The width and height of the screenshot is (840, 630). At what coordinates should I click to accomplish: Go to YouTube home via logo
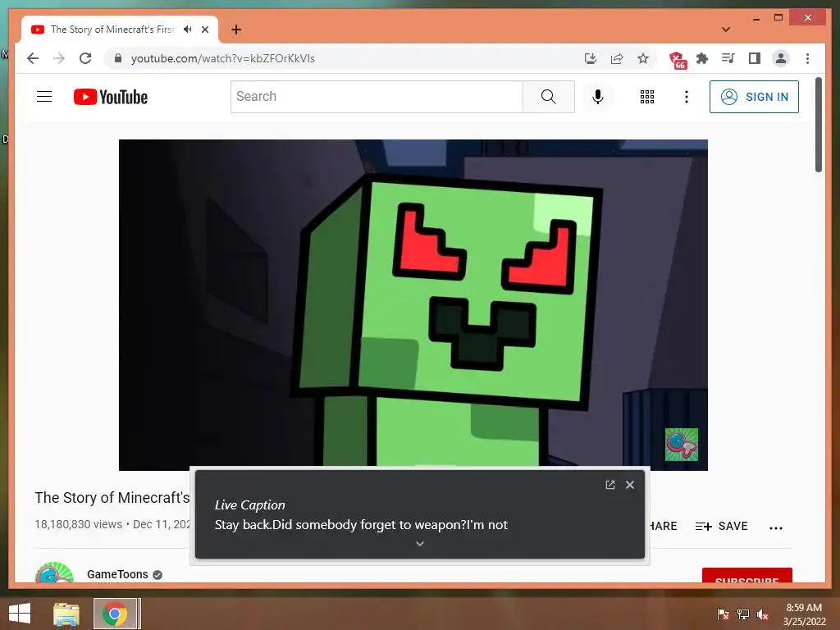pos(111,97)
